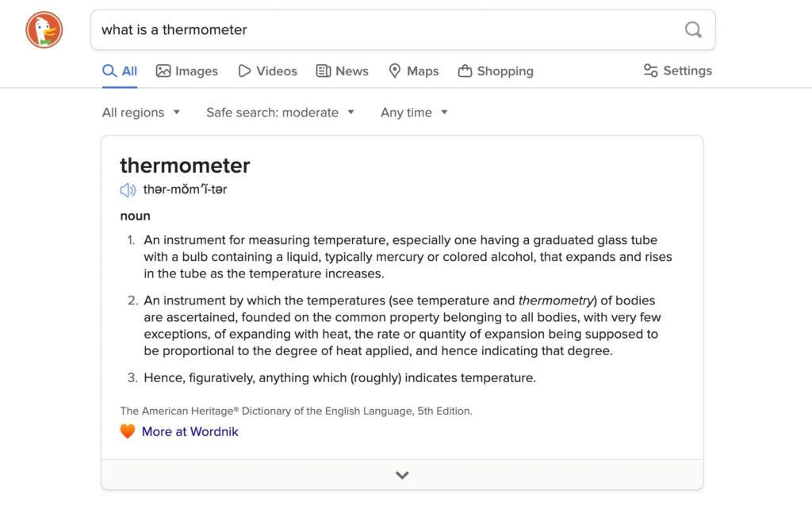Open the Settings menu

pyautogui.click(x=678, y=71)
